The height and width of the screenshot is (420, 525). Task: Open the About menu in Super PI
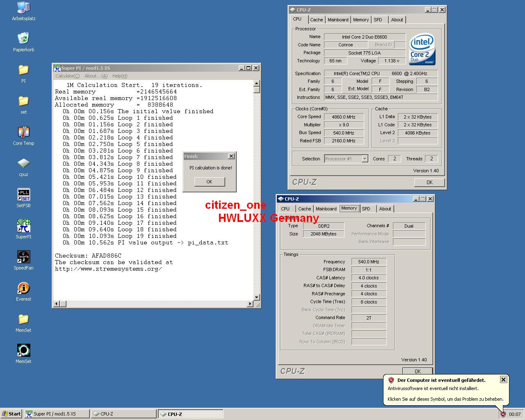click(96, 76)
